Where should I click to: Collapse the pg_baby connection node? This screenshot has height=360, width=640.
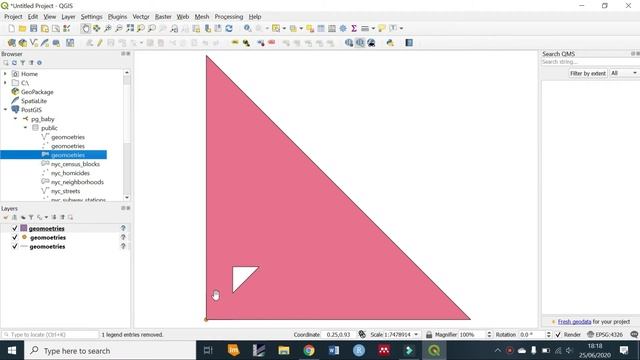(16, 119)
